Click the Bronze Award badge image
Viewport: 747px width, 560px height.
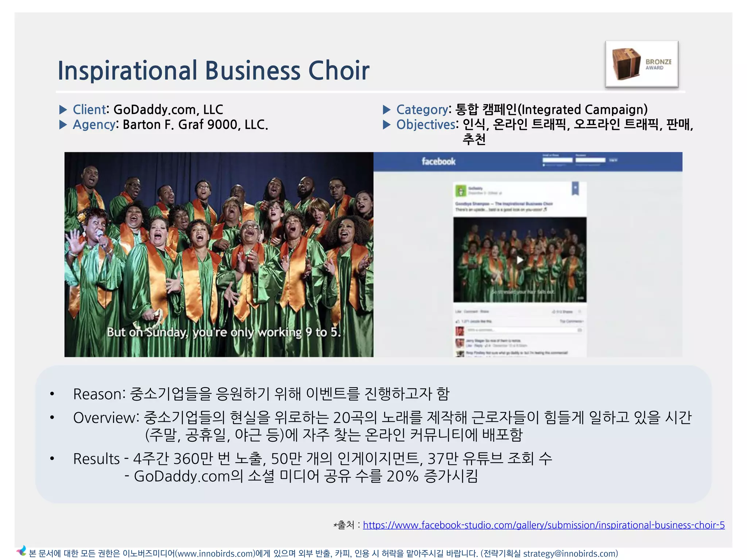click(642, 64)
